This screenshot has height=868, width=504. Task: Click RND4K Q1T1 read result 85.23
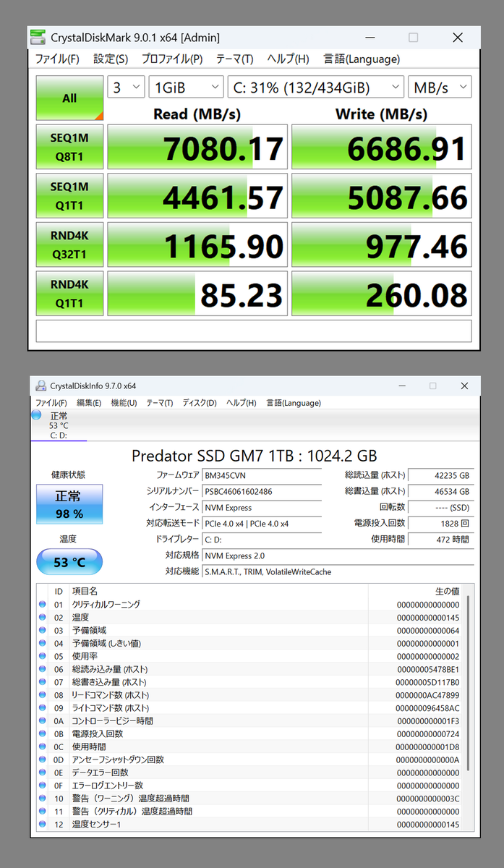click(x=197, y=294)
